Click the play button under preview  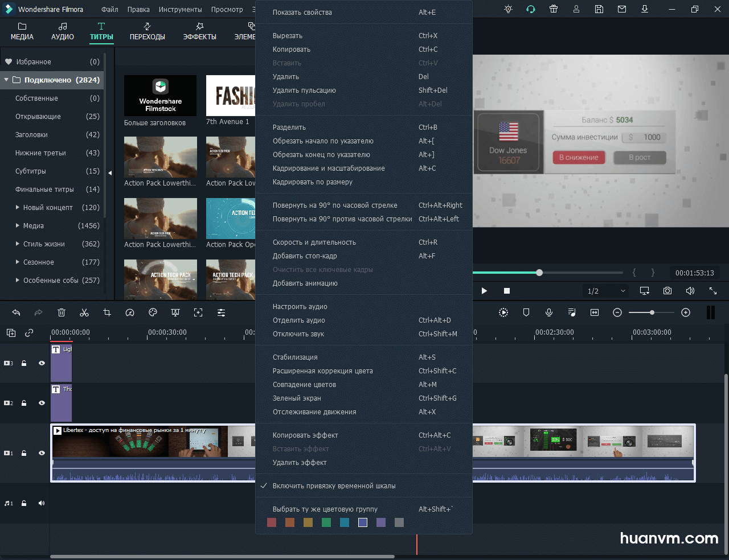(x=484, y=291)
